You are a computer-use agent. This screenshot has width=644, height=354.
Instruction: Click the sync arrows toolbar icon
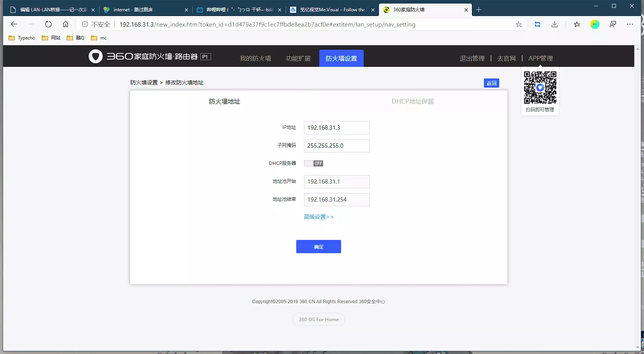537,24
